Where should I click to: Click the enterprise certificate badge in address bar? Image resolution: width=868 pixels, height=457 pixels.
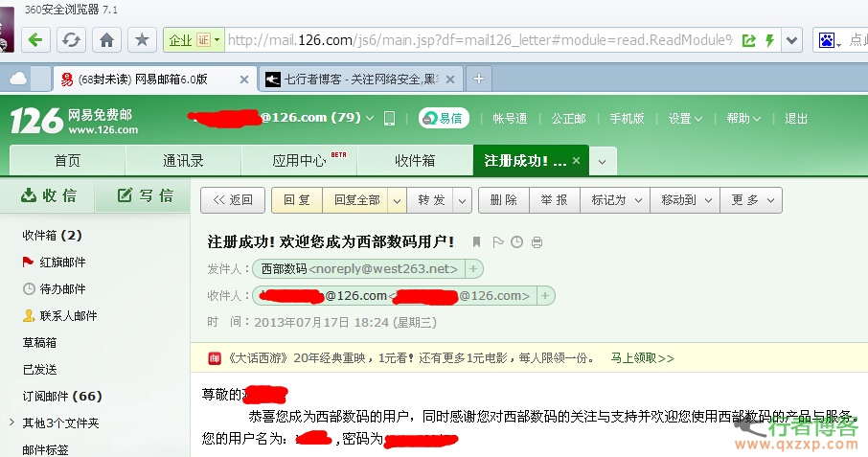click(x=194, y=40)
